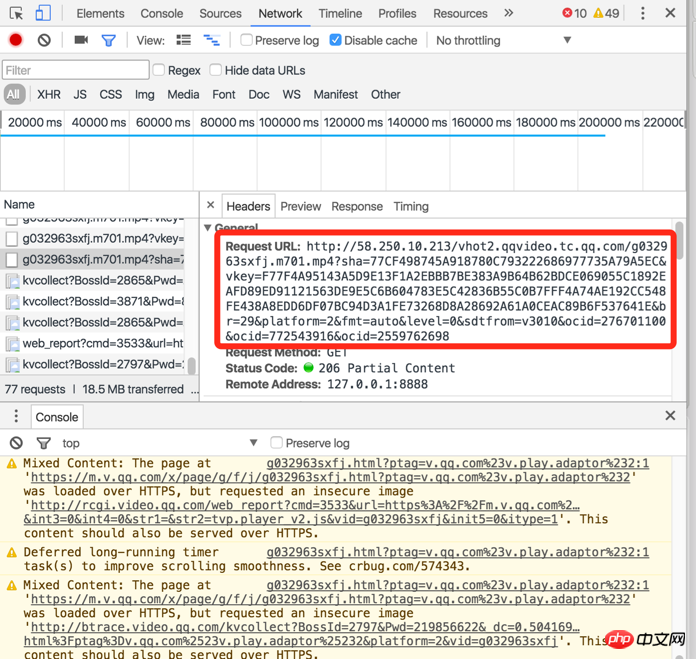
Task: Toggle the console filter funnel icon
Action: click(44, 443)
